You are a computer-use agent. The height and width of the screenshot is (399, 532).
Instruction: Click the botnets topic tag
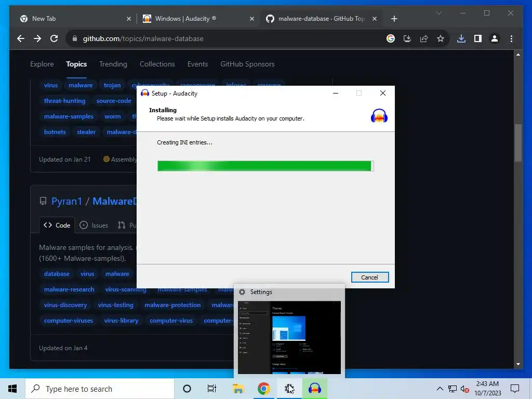click(55, 132)
